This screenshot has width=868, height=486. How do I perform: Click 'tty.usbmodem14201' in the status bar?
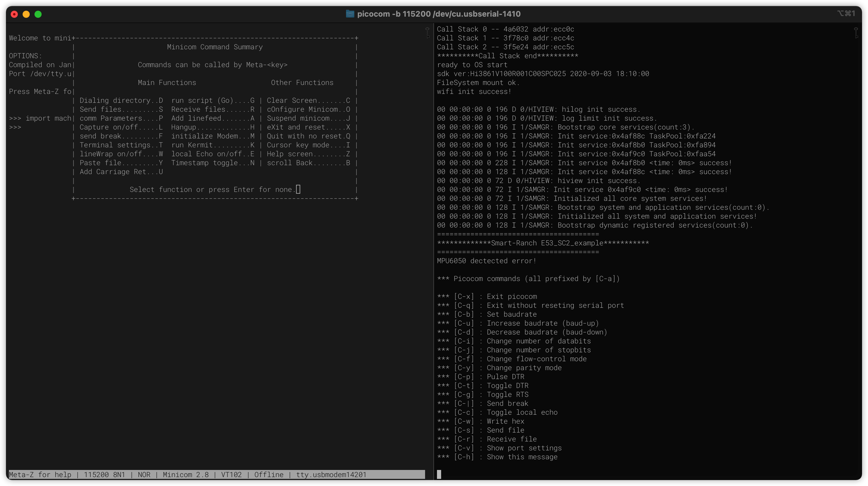click(x=331, y=474)
